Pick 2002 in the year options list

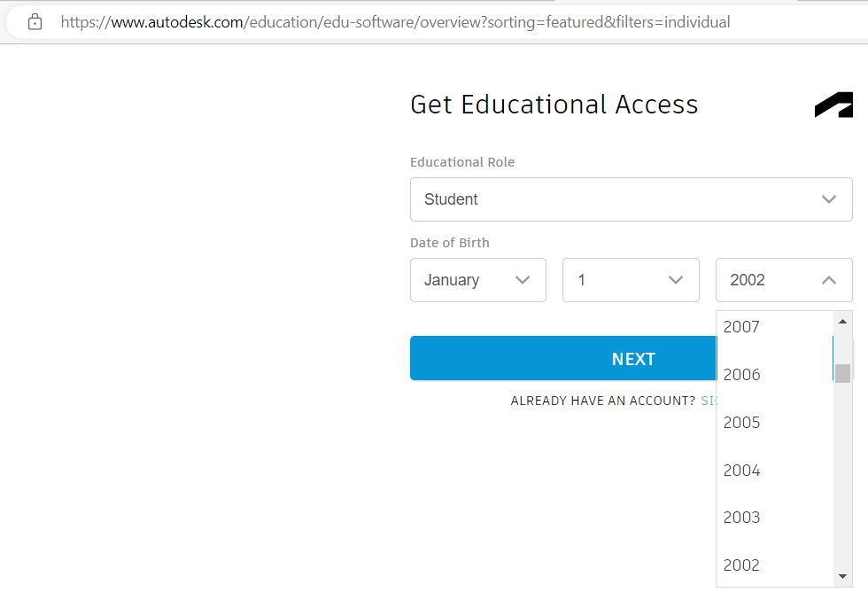click(x=742, y=565)
